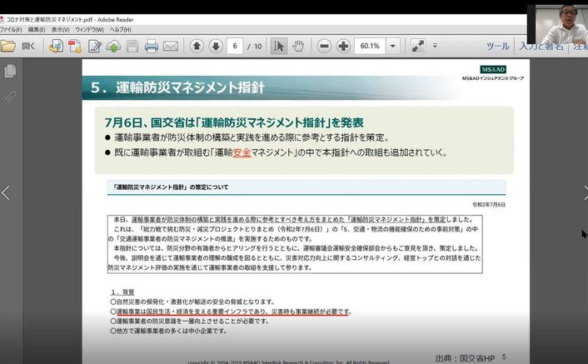The height and width of the screenshot is (364, 588).
Task: Open the ヘルプ(H) menu
Action: 122,28
